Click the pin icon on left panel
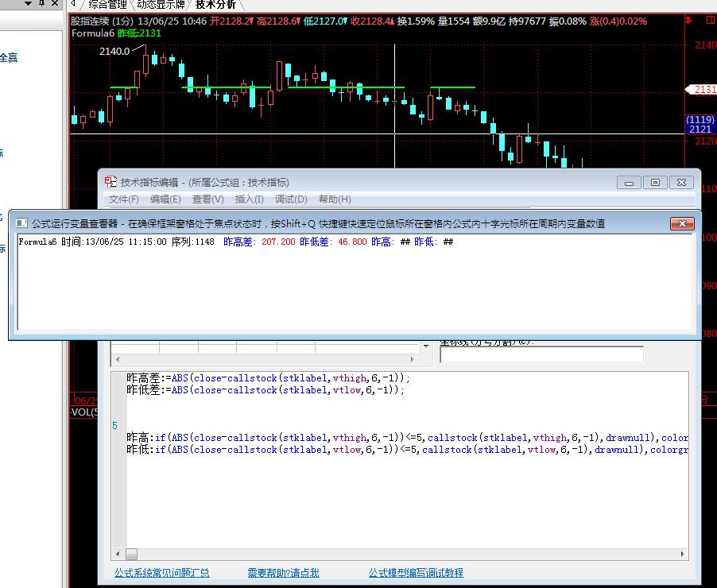The height and width of the screenshot is (588, 717). pos(41,4)
